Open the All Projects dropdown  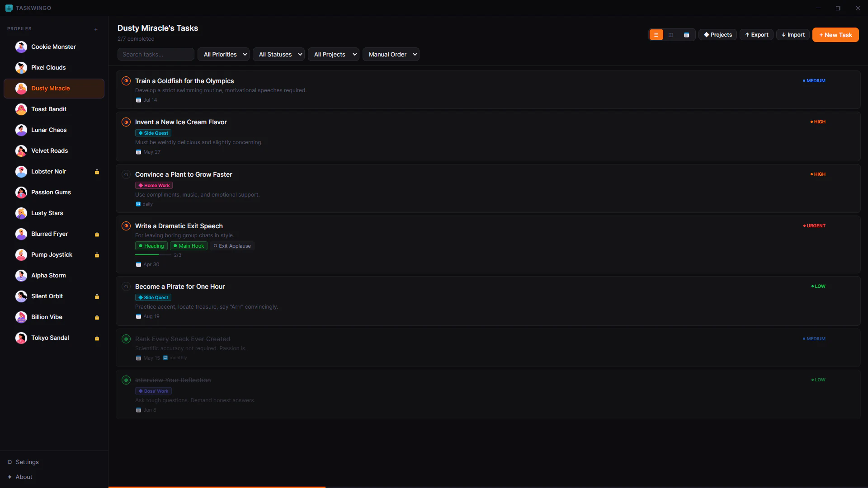pyautogui.click(x=334, y=55)
